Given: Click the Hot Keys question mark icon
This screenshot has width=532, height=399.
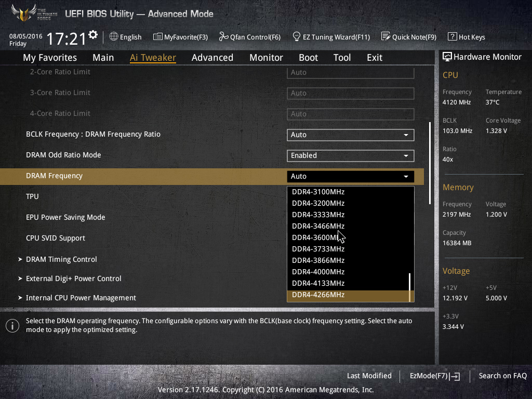Looking at the screenshot, I should [452, 37].
